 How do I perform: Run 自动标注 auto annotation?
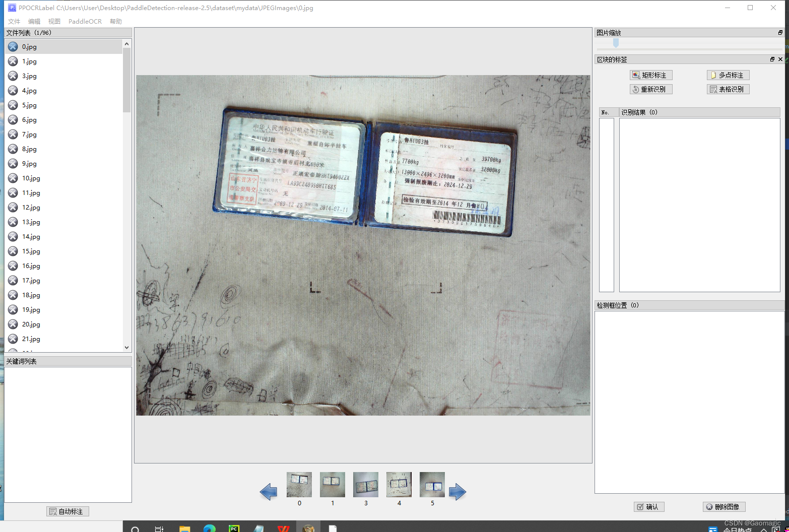click(68, 511)
